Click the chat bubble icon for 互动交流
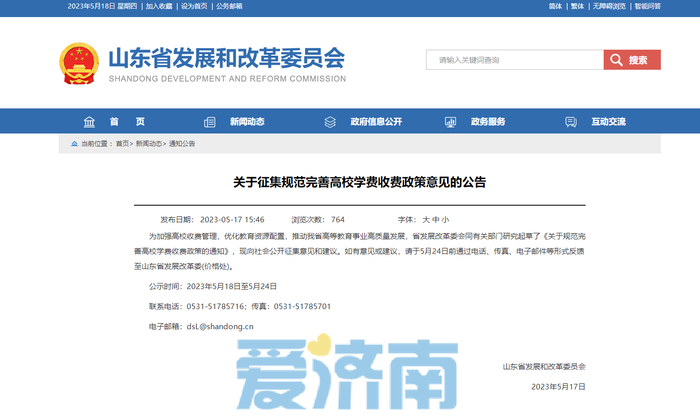 pyautogui.click(x=571, y=122)
